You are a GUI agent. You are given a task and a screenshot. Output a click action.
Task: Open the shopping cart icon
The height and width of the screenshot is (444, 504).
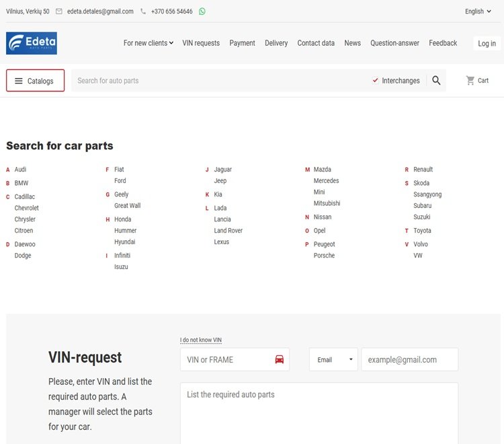[x=470, y=81]
